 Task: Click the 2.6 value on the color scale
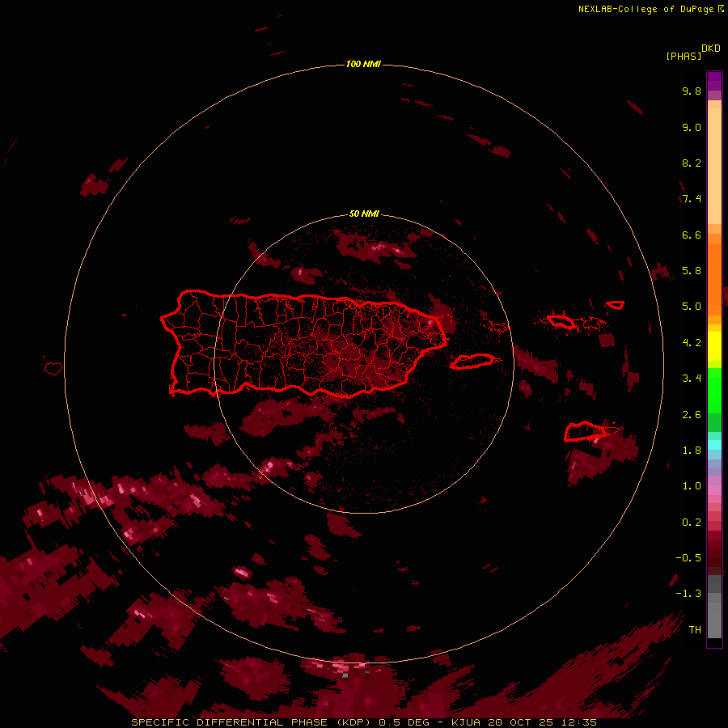click(692, 415)
